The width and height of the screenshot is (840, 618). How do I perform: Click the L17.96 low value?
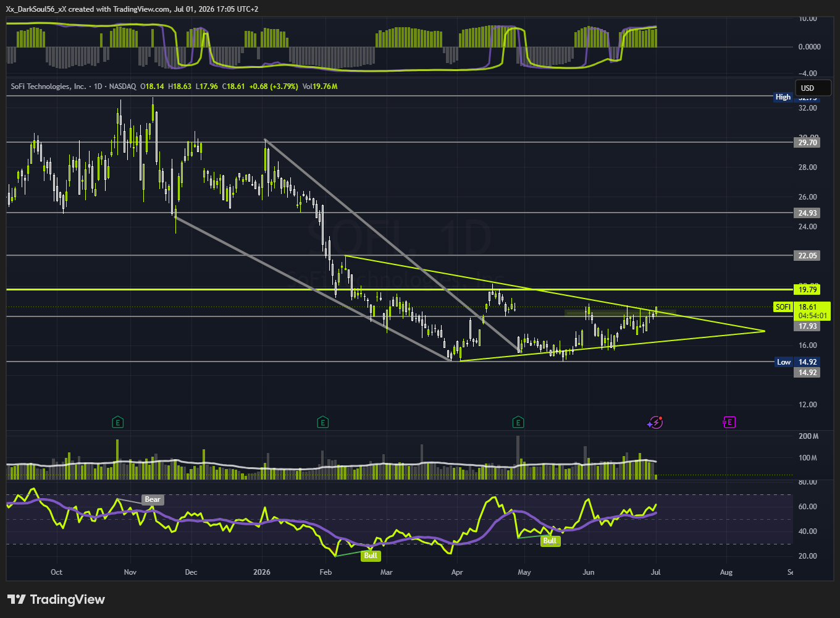click(207, 87)
